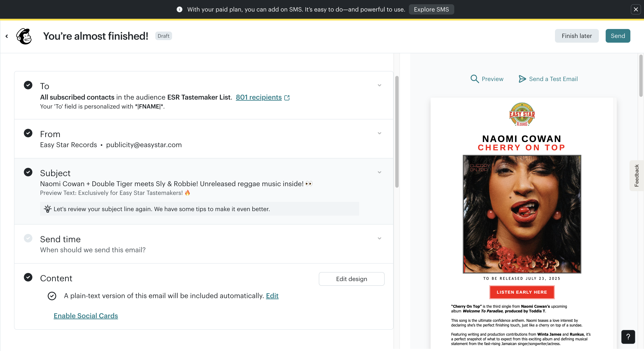Click the Mailchimp Freddie logo icon

click(24, 36)
